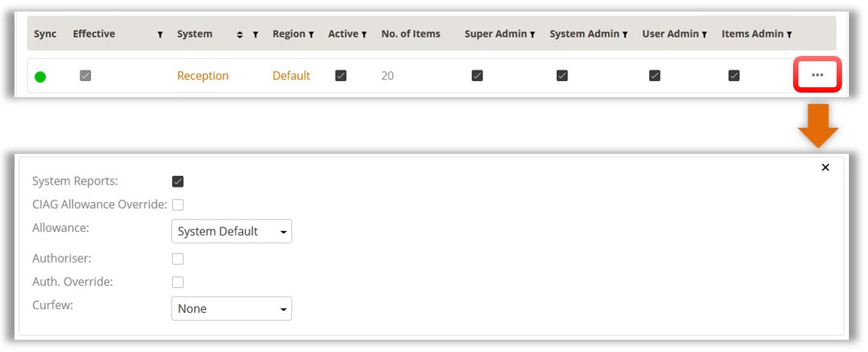Open the Super Admin filter icon
This screenshot has height=352, width=868.
pyautogui.click(x=532, y=34)
